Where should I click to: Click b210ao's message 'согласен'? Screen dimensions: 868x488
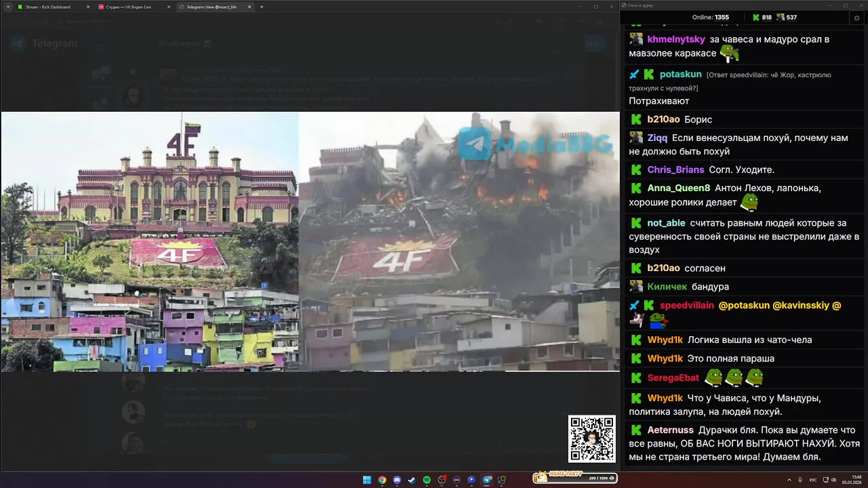[x=705, y=268]
